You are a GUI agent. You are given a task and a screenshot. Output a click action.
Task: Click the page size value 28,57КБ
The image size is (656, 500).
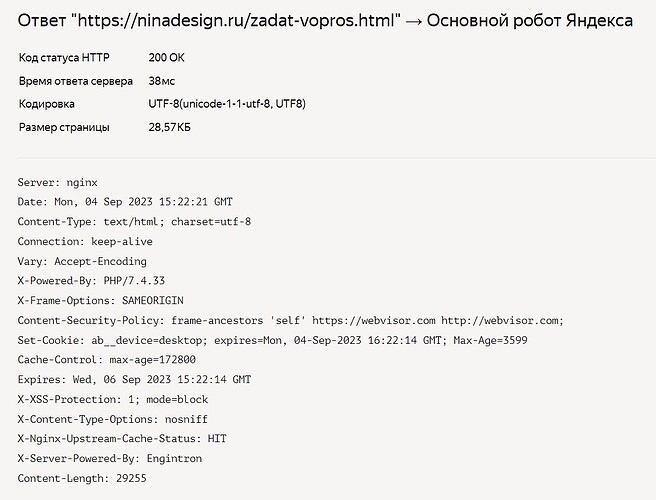tap(169, 127)
